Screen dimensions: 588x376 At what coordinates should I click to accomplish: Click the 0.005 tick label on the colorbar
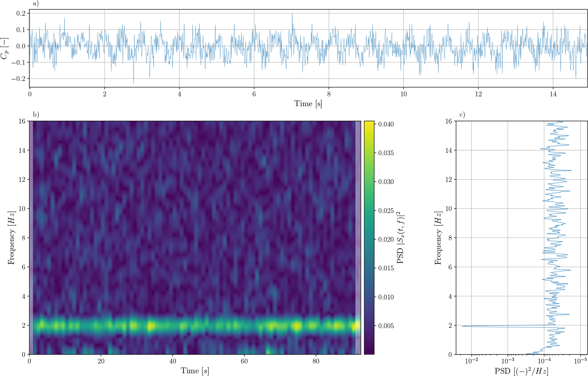[386, 326]
